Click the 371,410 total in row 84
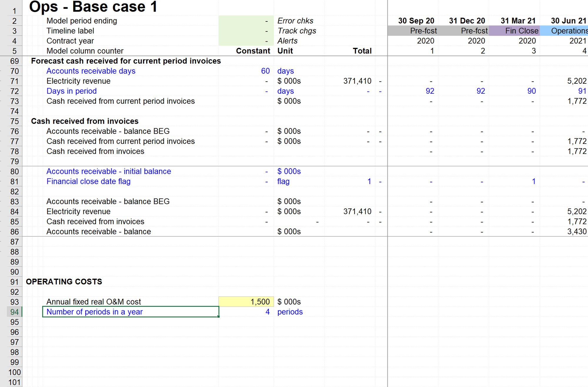Viewport: 588px width, 387px height. pos(357,211)
